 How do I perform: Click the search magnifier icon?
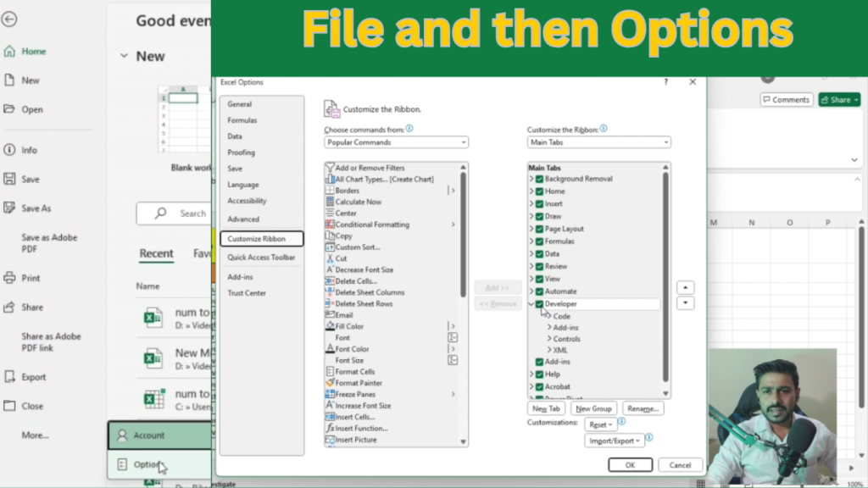click(160, 213)
